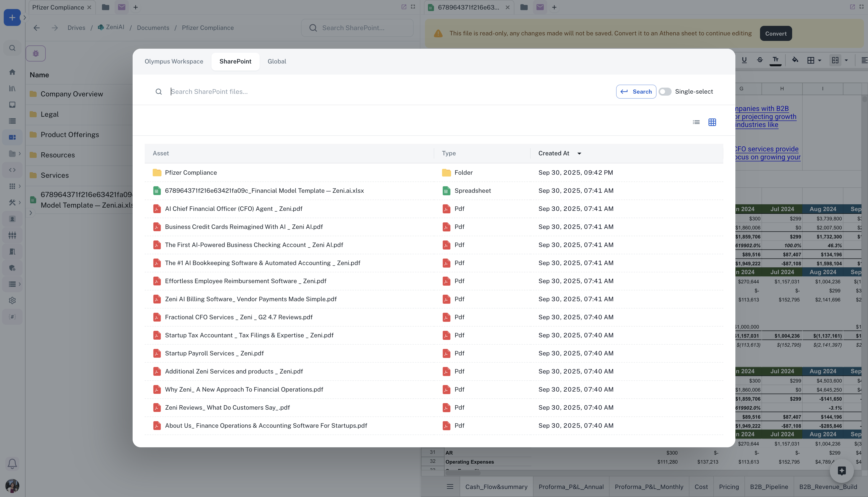This screenshot has width=868, height=497.
Task: Switch to list view icon
Action: pyautogui.click(x=696, y=122)
